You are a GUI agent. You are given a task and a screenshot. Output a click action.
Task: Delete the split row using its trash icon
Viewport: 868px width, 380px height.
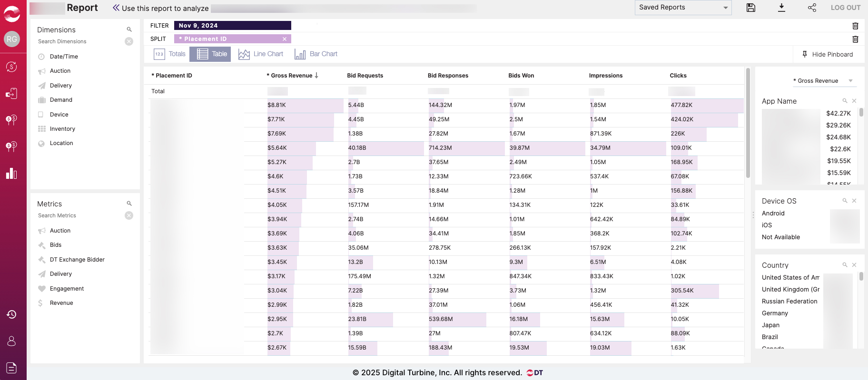click(855, 39)
